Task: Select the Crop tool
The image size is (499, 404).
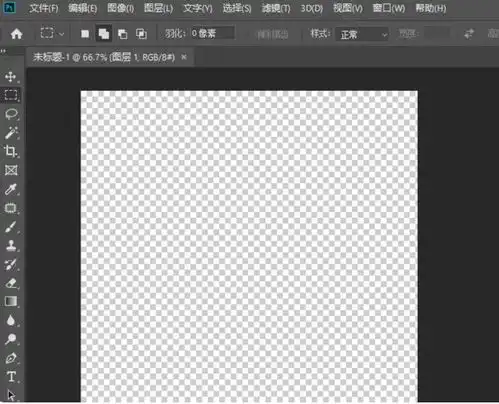Action: point(11,151)
